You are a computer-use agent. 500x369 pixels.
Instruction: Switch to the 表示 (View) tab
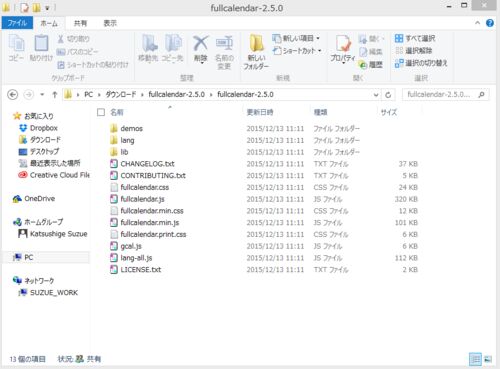[110, 23]
